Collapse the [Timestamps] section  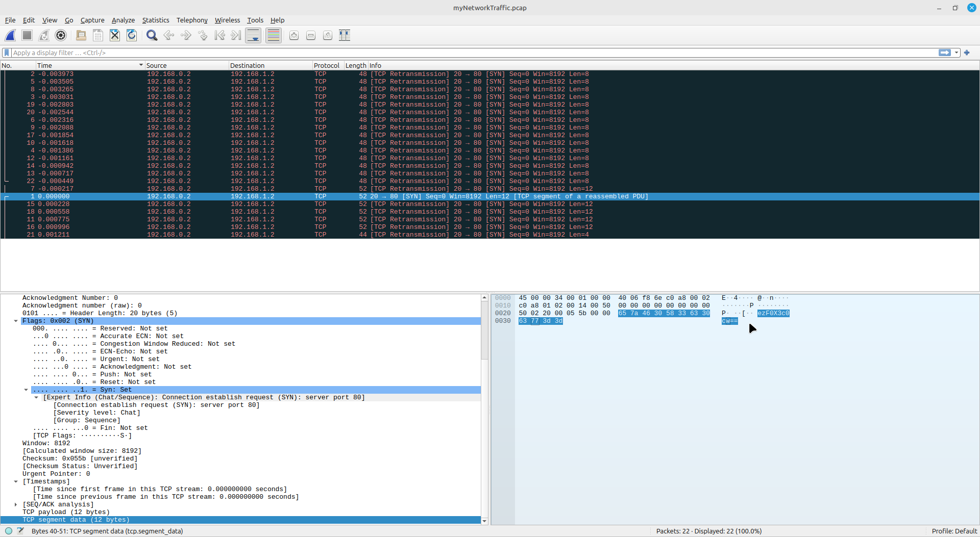click(16, 482)
